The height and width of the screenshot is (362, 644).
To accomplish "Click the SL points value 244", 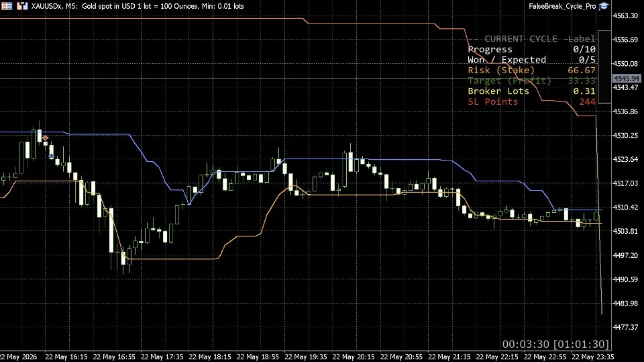I will 587,101.
